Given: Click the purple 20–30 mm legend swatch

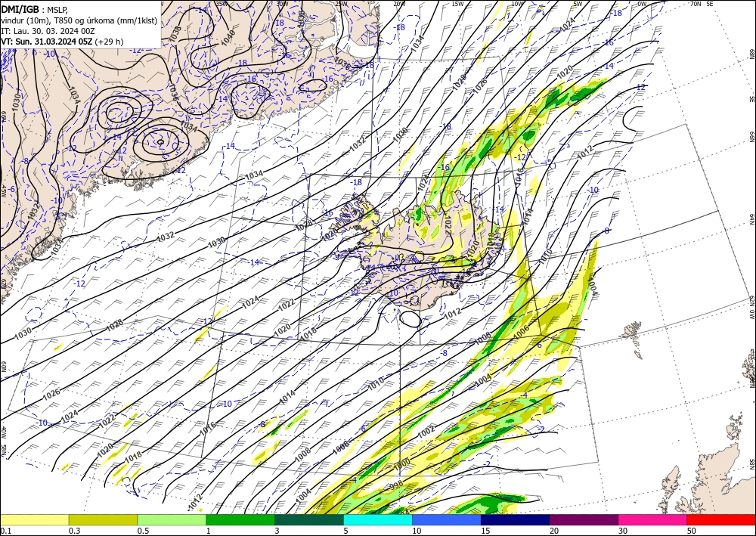Looking at the screenshot, I should tap(584, 519).
